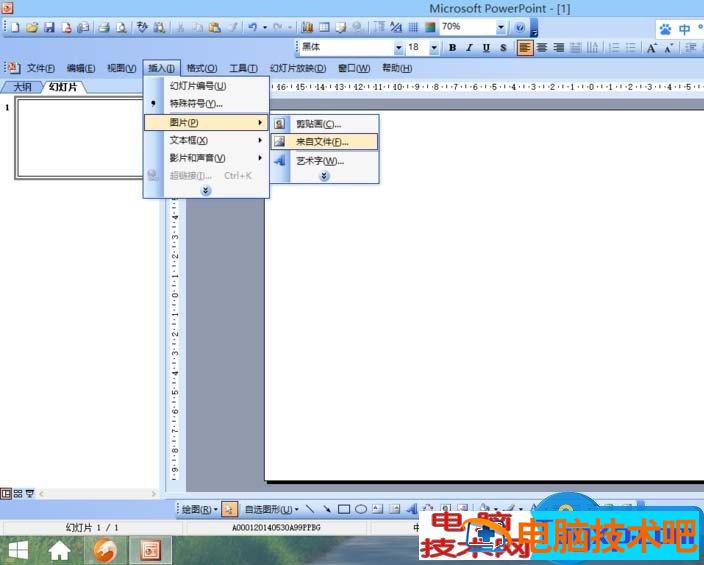This screenshot has height=565, width=704.
Task: Open the 帮助(H) menu
Action: [x=397, y=68]
